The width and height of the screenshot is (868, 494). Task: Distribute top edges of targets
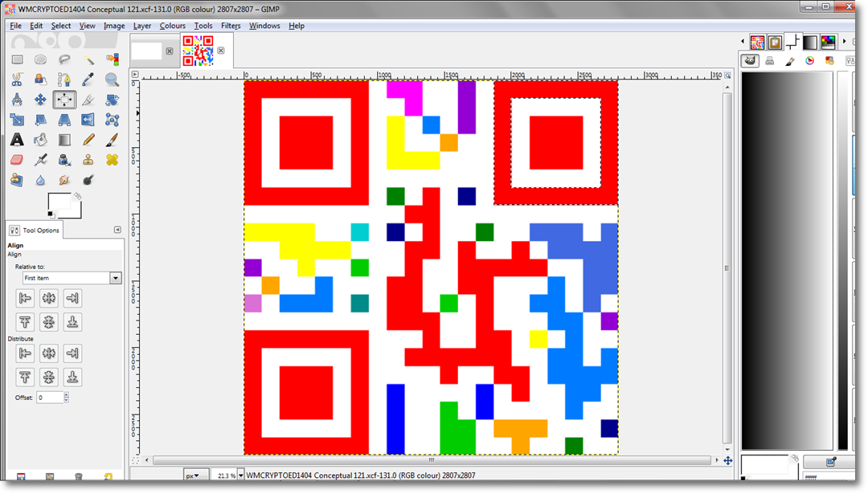[25, 378]
